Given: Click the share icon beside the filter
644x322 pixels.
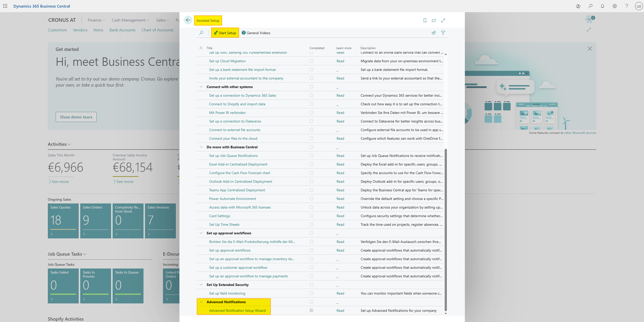Looking at the screenshot, I should pos(434,33).
